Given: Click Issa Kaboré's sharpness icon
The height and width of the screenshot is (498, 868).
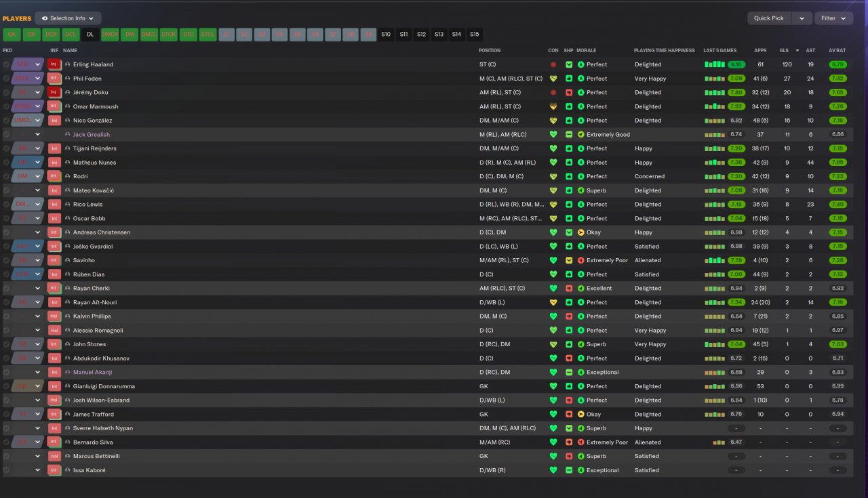Looking at the screenshot, I should click(x=569, y=470).
